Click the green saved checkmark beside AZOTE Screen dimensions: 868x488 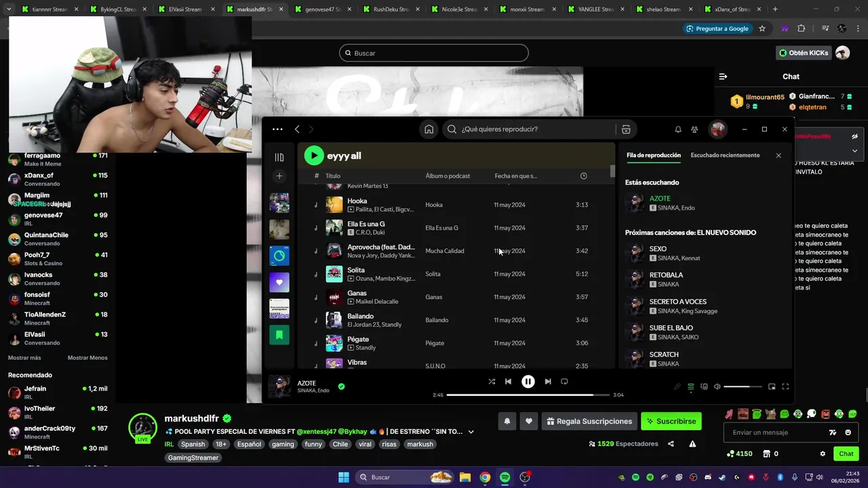point(341,386)
